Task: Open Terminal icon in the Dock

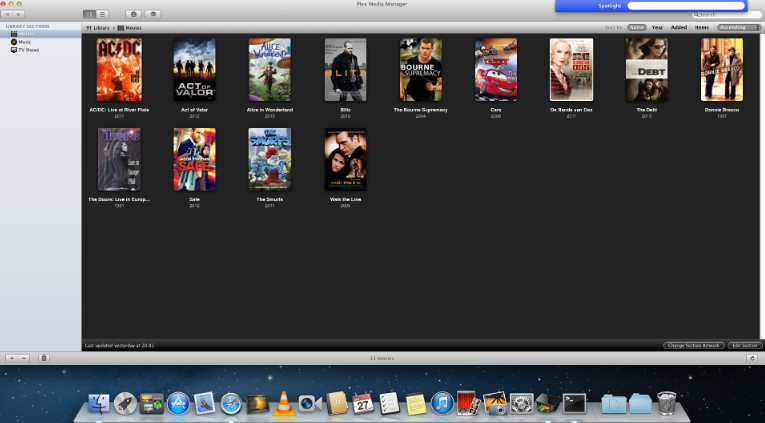Action: click(x=574, y=404)
